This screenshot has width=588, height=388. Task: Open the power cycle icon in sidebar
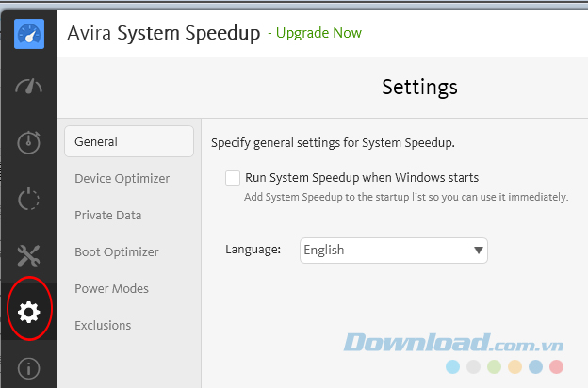coord(29,199)
